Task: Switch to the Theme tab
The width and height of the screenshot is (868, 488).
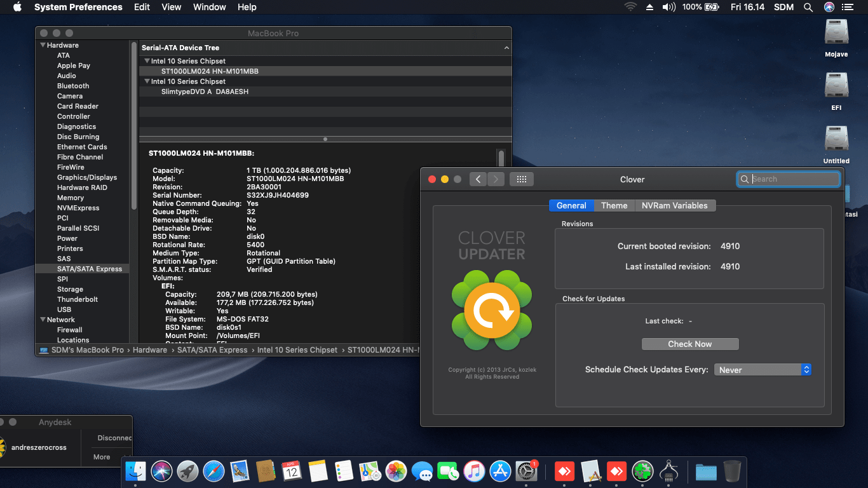Action: coord(614,205)
